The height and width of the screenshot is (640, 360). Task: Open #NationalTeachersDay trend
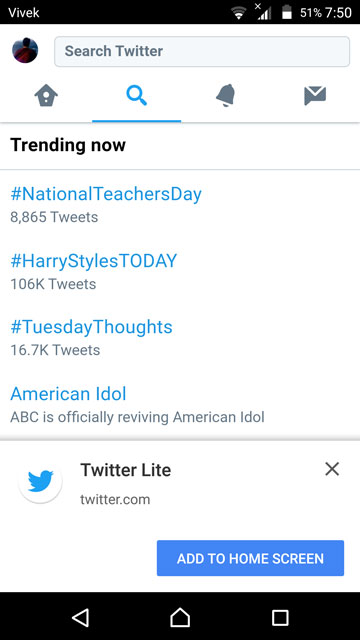pos(106,194)
